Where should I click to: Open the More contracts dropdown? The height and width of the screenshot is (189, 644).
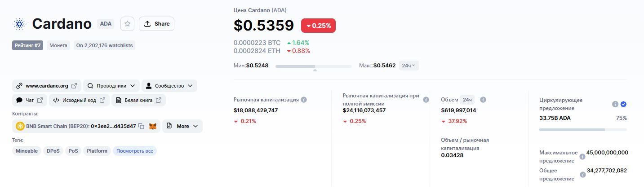pyautogui.click(x=182, y=126)
